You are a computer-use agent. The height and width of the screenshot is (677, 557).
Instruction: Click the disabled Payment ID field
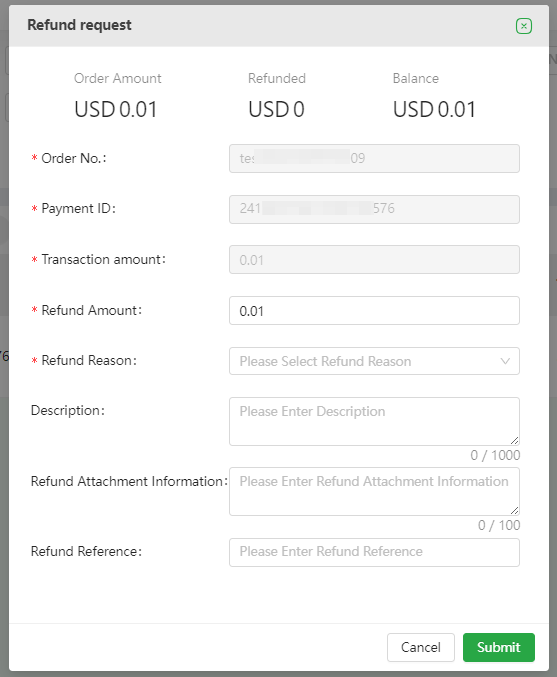374,209
